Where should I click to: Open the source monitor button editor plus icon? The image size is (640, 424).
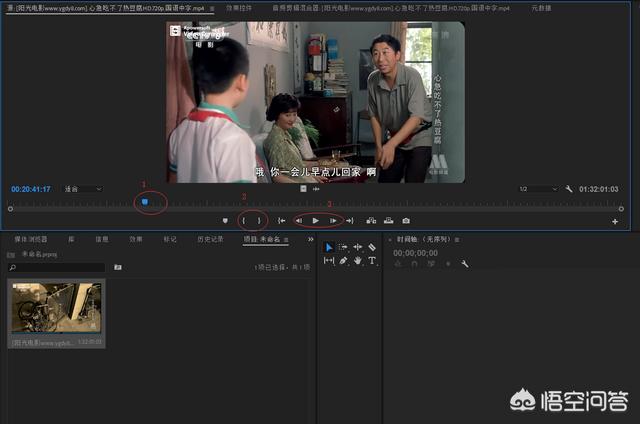[615, 222]
